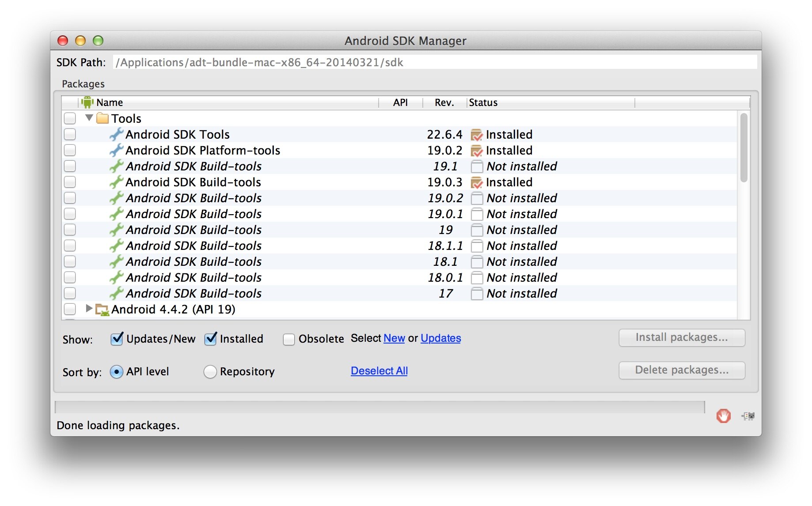Click the Updates selection link

click(440, 338)
